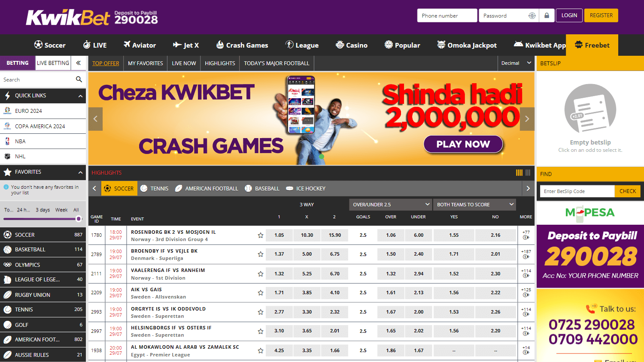The width and height of the screenshot is (644, 362).
Task: Collapse the sidebar with double-chevron icon
Action: pos(78,63)
